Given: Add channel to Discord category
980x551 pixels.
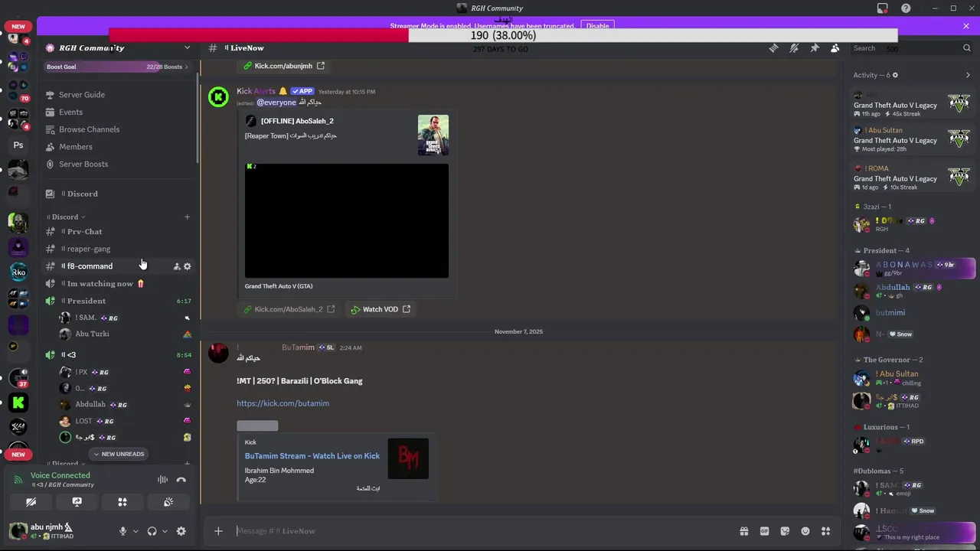Looking at the screenshot, I should [187, 217].
